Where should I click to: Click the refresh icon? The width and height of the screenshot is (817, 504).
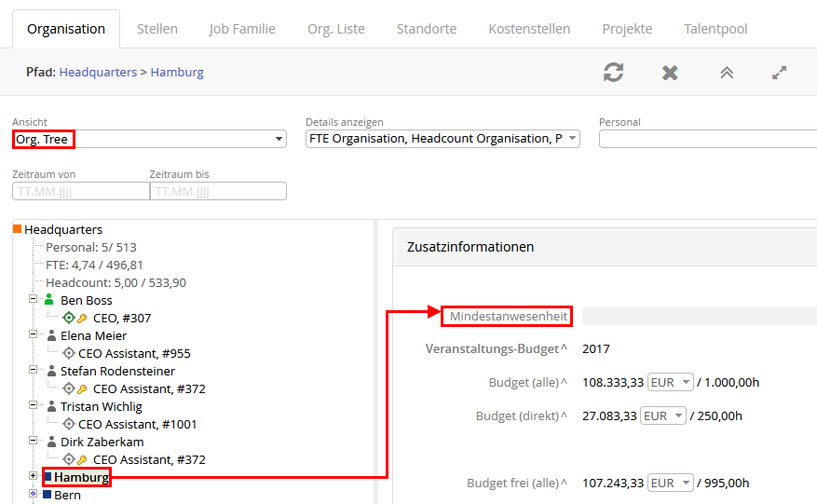[x=613, y=73]
